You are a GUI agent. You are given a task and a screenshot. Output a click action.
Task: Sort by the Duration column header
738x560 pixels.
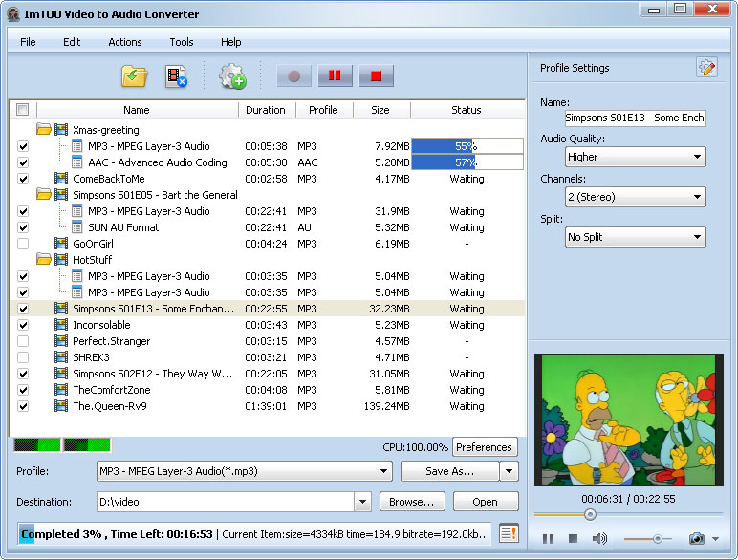coord(267,110)
